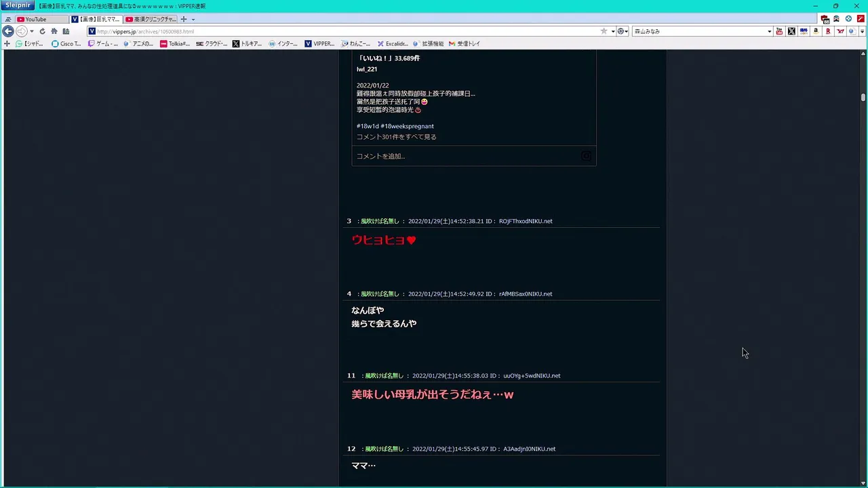Search with the Kakaku.com icon

[x=804, y=31]
